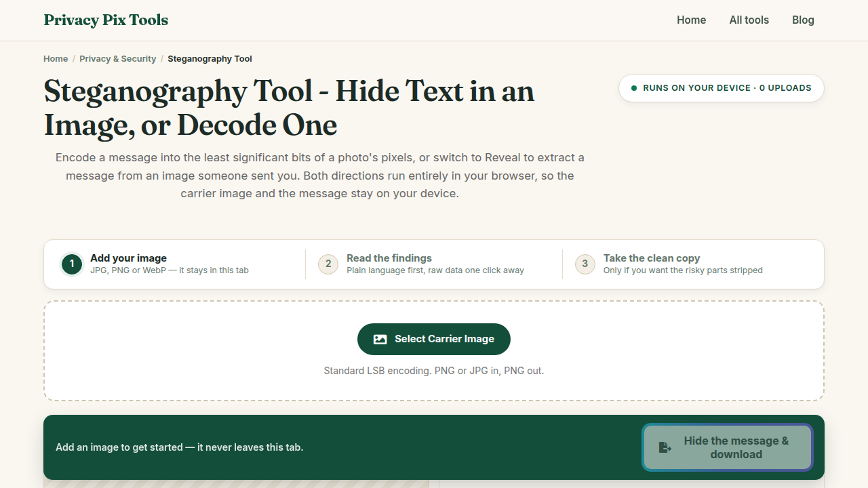Open the Blog navigation link

(x=803, y=20)
